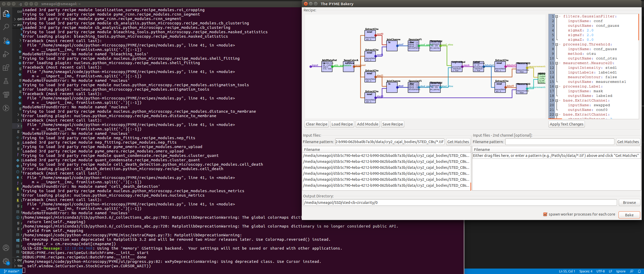This screenshot has width=644, height=274.
Task: Open the Run and Debug view
Action: click(6, 54)
